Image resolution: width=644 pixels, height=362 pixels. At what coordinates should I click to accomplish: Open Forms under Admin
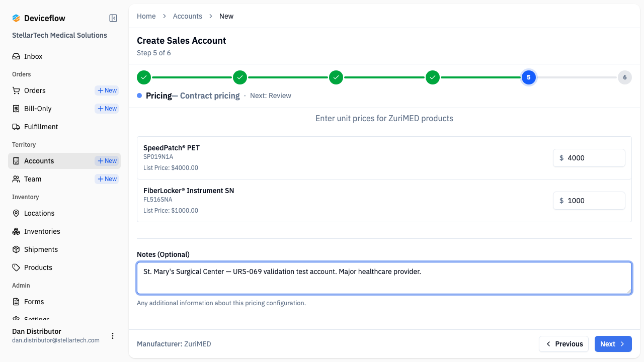pyautogui.click(x=64, y=302)
